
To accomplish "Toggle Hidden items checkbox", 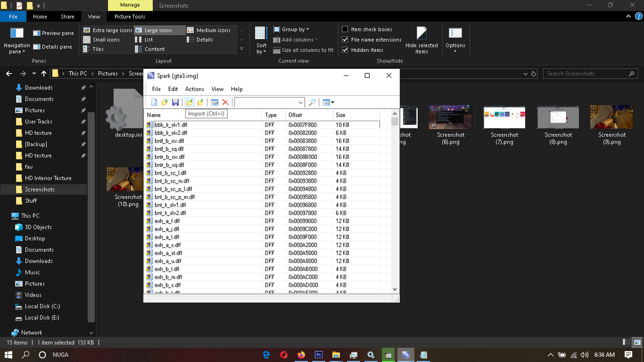I will (x=345, y=50).
